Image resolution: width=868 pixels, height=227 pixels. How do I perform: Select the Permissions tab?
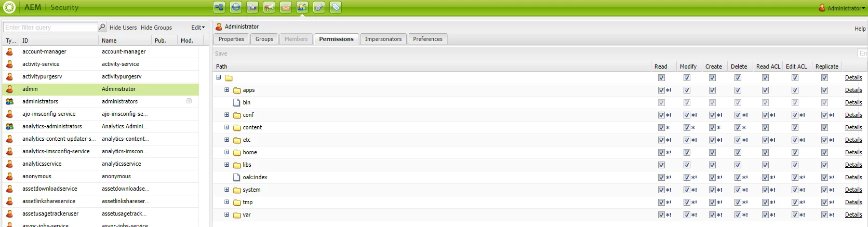[x=336, y=39]
